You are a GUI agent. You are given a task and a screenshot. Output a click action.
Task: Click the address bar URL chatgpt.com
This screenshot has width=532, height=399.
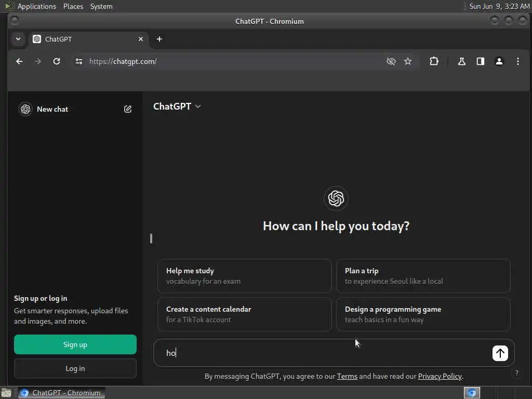(x=123, y=61)
